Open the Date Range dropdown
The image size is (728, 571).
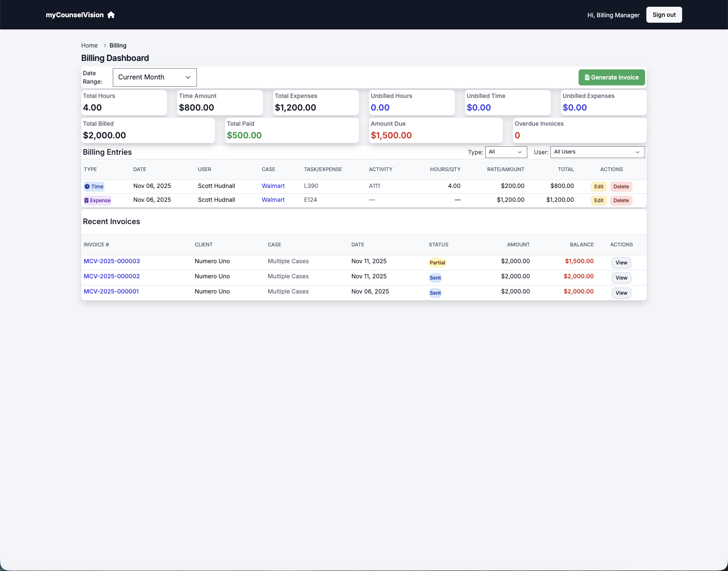(154, 77)
